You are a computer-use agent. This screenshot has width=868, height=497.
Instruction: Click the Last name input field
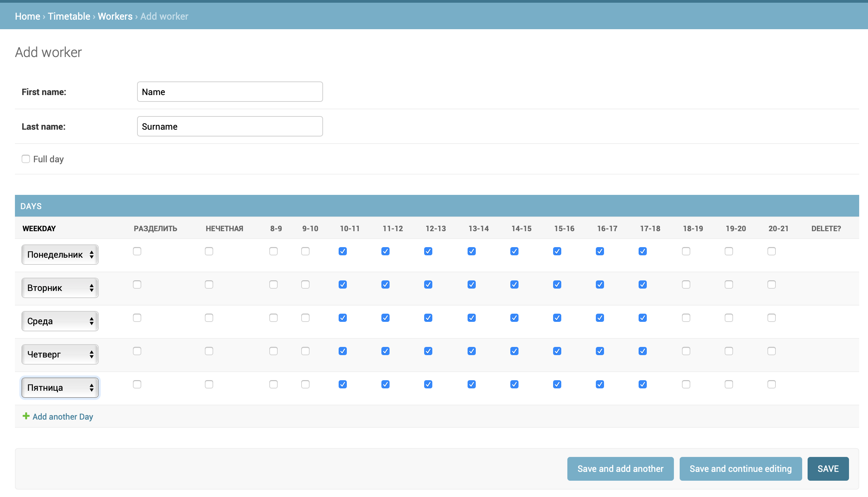click(230, 126)
